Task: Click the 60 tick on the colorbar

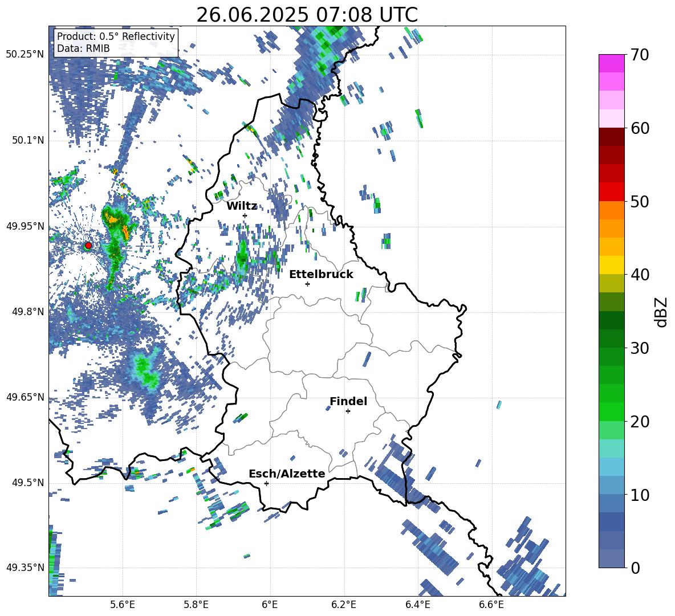Action: coord(640,128)
